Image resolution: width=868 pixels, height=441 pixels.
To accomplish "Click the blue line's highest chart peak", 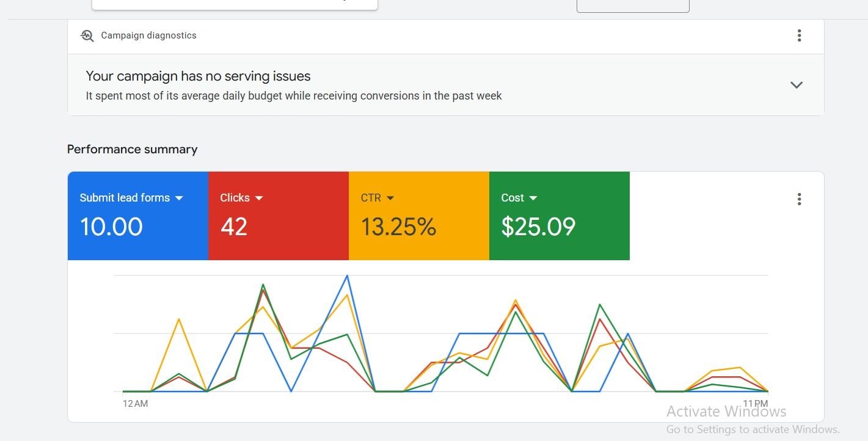I will [348, 276].
